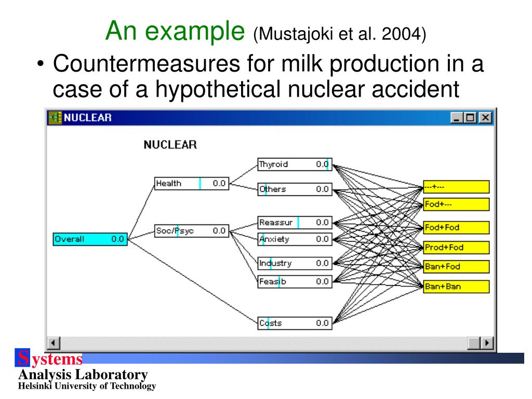Select the ---+--- alternative box
The width and height of the screenshot is (532, 399).
tap(456, 187)
